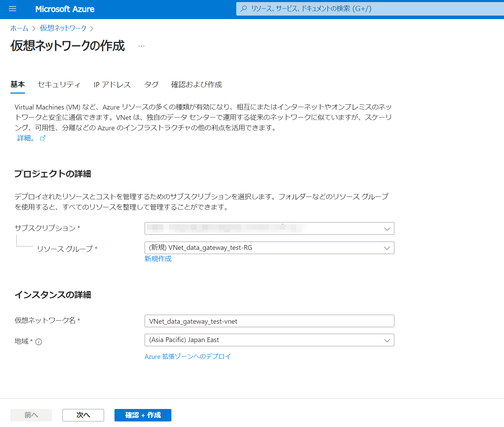Open the ellipsis menu beside 仮想ネットワークの作成
Screen dimensions: 504x427
[x=141, y=45]
